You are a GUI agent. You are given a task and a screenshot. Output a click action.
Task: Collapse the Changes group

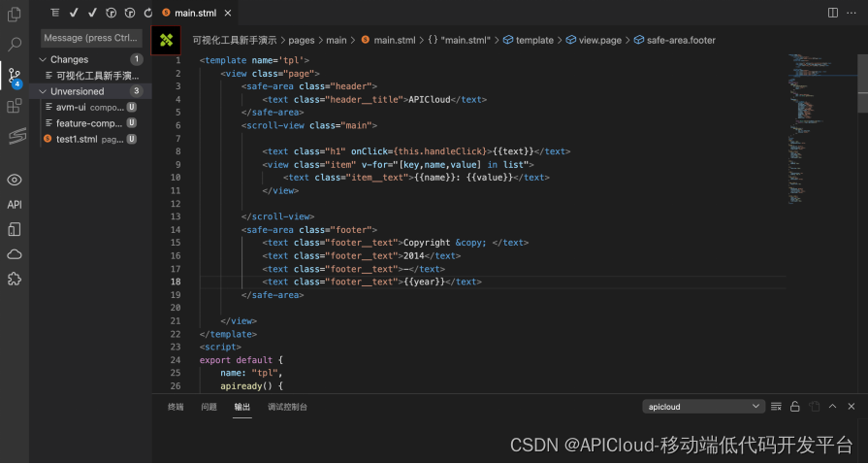pyautogui.click(x=43, y=59)
